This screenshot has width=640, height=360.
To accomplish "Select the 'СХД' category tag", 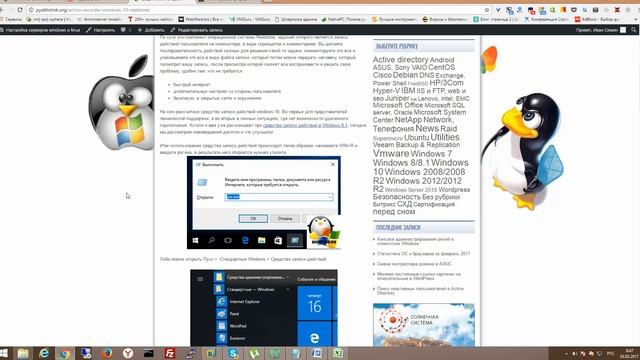I will pos(404,204).
